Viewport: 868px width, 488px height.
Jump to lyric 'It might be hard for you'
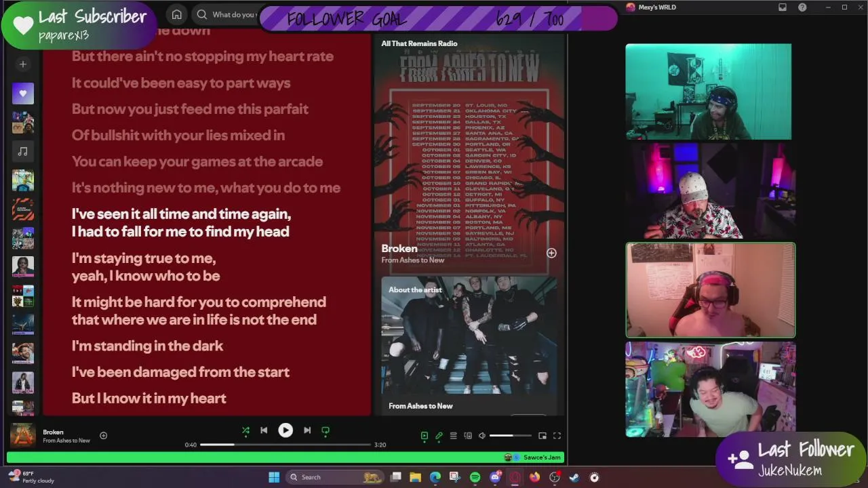point(199,310)
